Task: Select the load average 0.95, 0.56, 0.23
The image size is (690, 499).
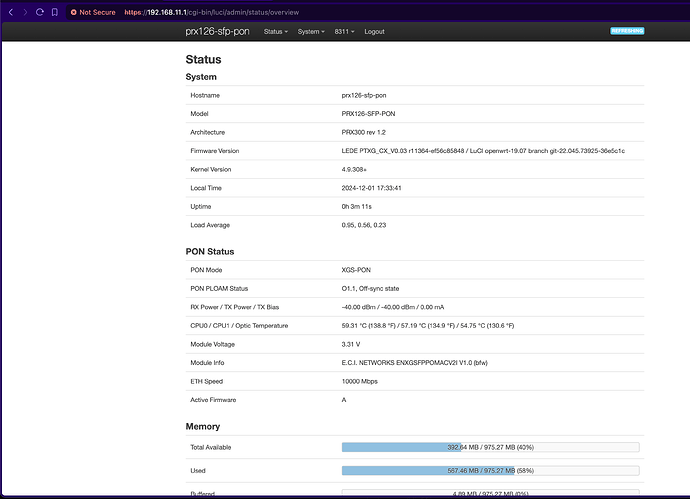Action: pyautogui.click(x=363, y=225)
